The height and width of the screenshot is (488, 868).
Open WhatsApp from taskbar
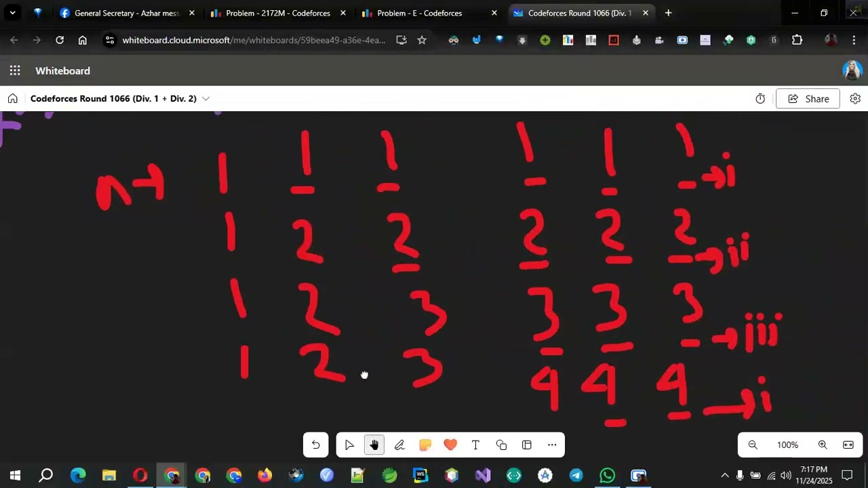607,475
